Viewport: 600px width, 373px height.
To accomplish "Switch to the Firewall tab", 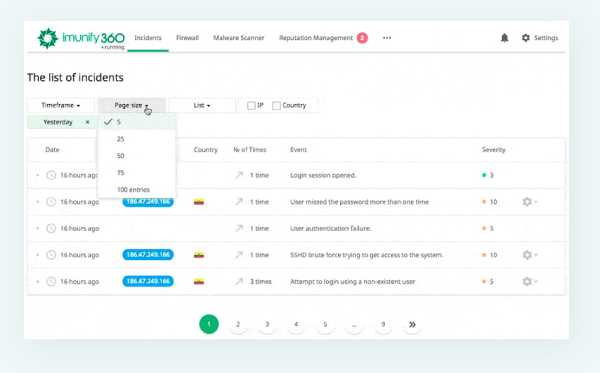I will [x=187, y=38].
